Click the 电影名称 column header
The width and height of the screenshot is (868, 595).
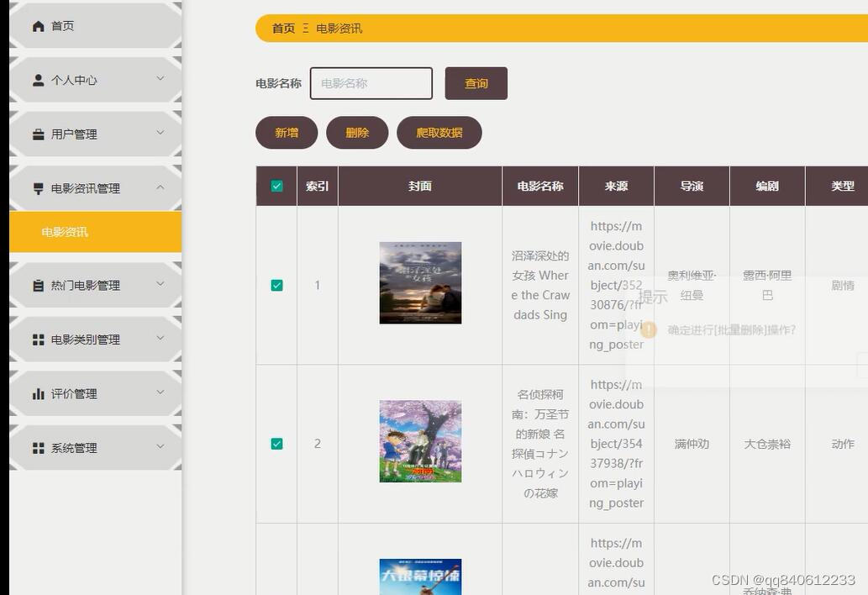540,186
